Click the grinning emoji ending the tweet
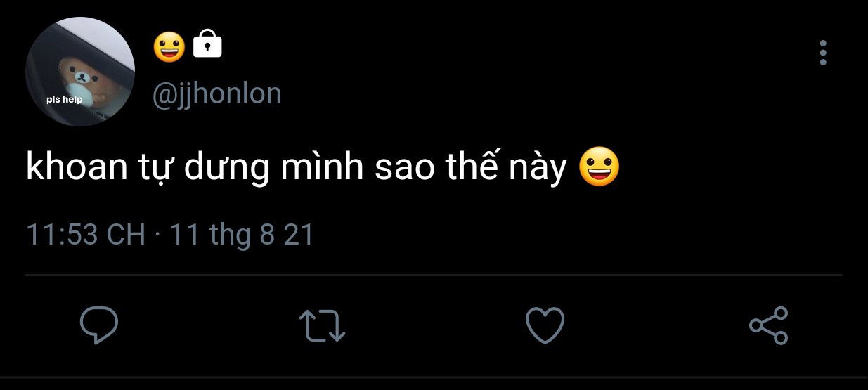This screenshot has height=390, width=868. click(600, 168)
